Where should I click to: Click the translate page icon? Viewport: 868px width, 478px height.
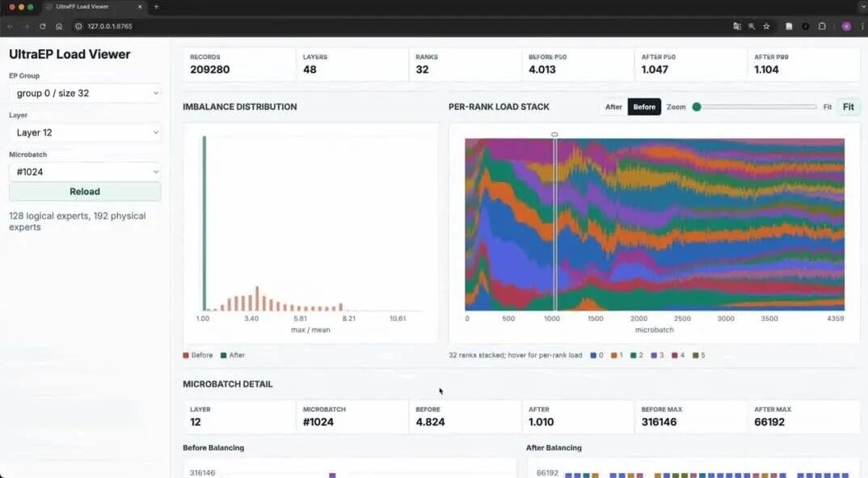pyautogui.click(x=737, y=26)
